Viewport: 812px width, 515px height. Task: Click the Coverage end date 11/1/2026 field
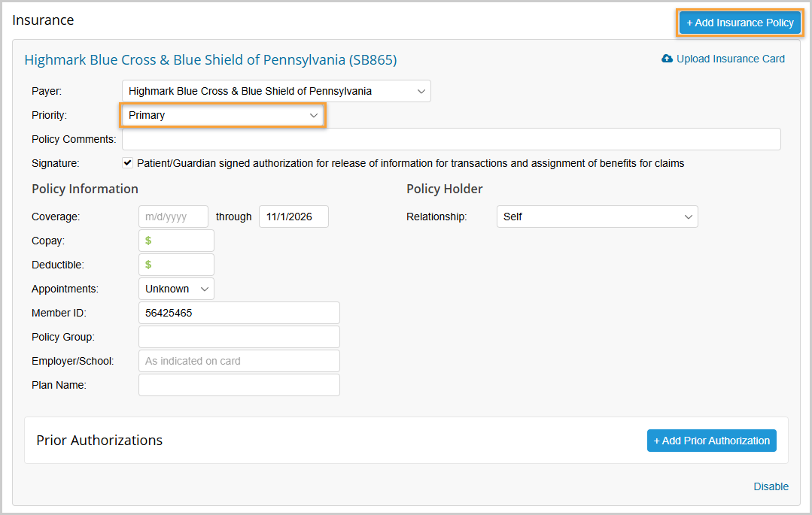tap(293, 217)
